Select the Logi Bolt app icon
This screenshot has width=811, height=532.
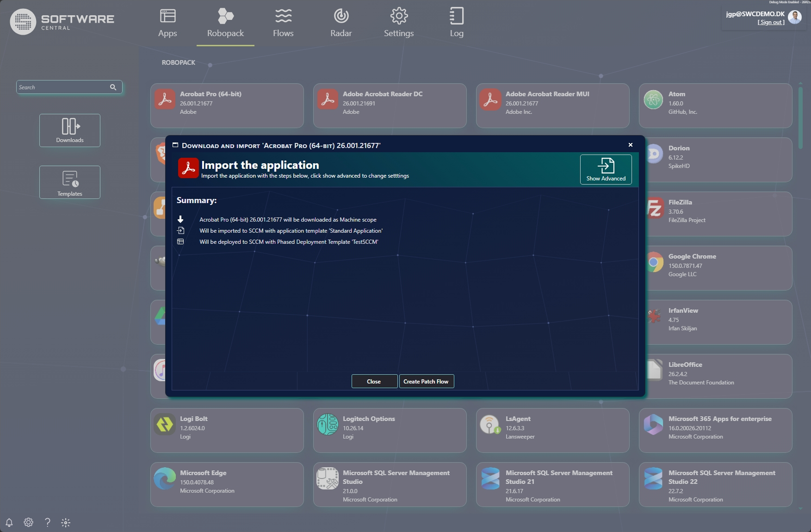pos(165,424)
